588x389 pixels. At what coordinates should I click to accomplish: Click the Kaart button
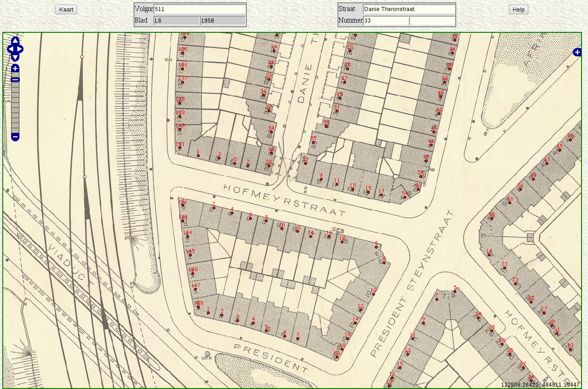pyautogui.click(x=66, y=9)
